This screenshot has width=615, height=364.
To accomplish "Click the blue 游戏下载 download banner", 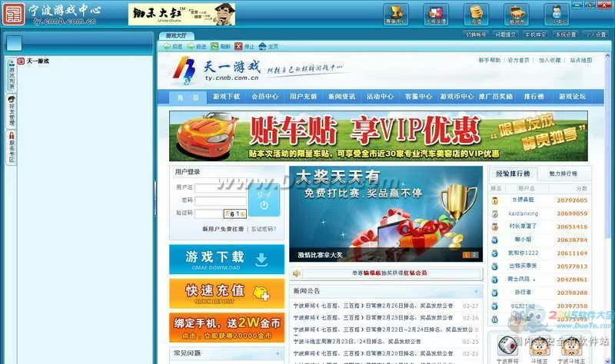I will tap(226, 260).
